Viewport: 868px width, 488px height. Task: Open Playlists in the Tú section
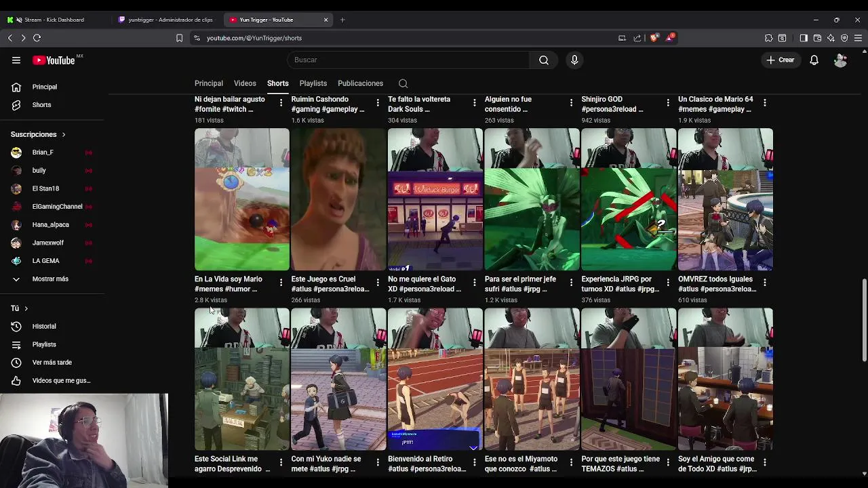click(x=52, y=344)
